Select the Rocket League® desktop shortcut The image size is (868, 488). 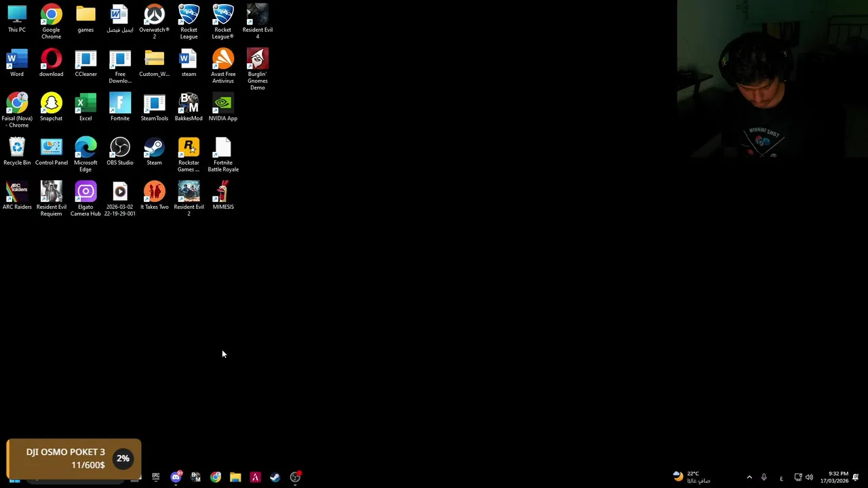coord(223,21)
